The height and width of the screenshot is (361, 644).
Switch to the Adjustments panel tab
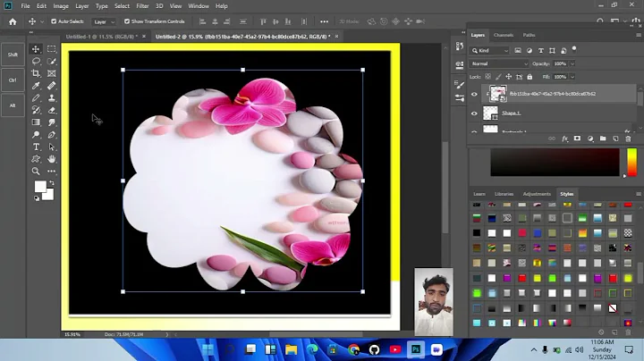click(537, 194)
